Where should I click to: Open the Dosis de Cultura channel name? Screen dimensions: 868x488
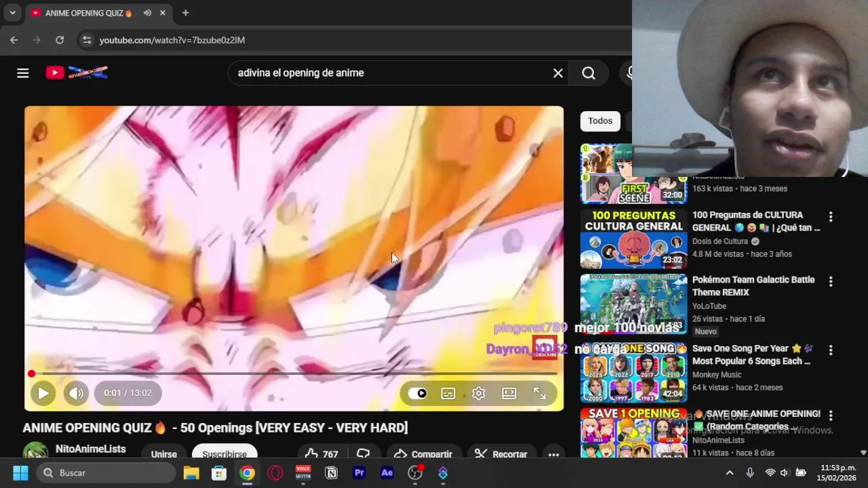[720, 241]
